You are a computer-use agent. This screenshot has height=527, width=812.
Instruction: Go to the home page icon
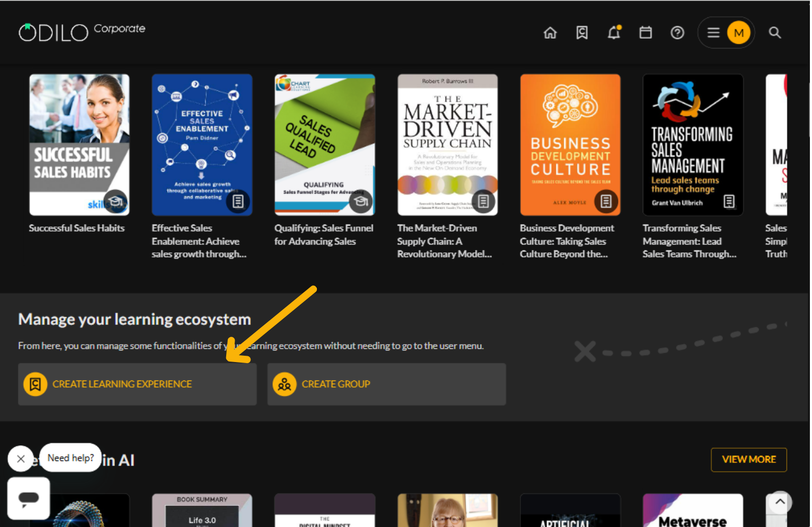[x=550, y=33]
